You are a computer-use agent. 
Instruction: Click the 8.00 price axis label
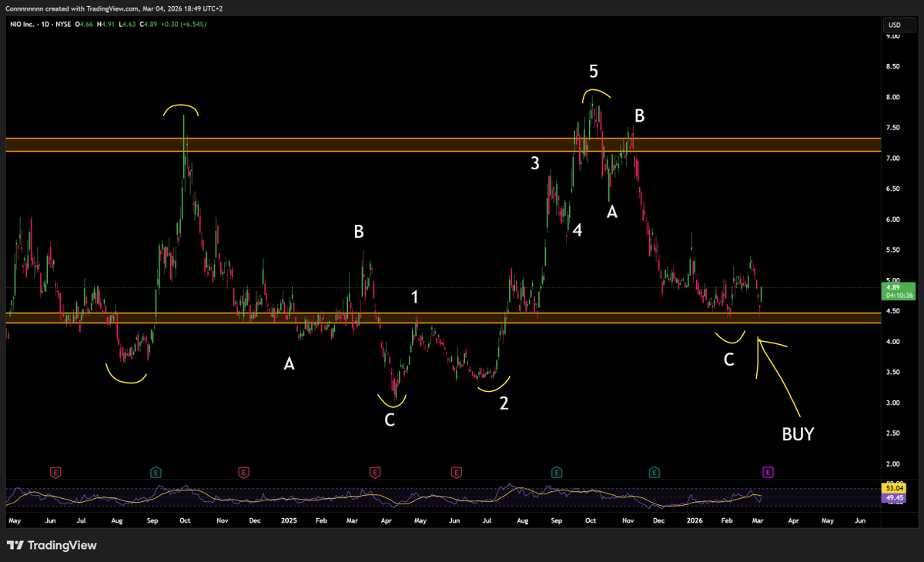pos(893,97)
